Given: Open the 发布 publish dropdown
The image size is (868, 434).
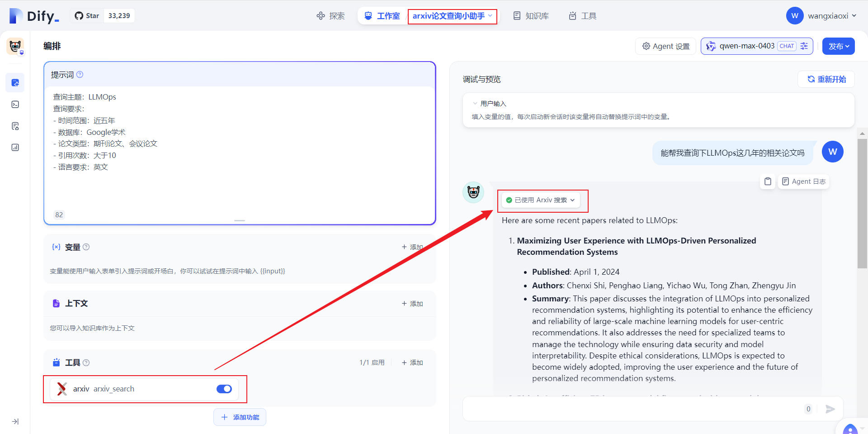Looking at the screenshot, I should click(x=838, y=46).
